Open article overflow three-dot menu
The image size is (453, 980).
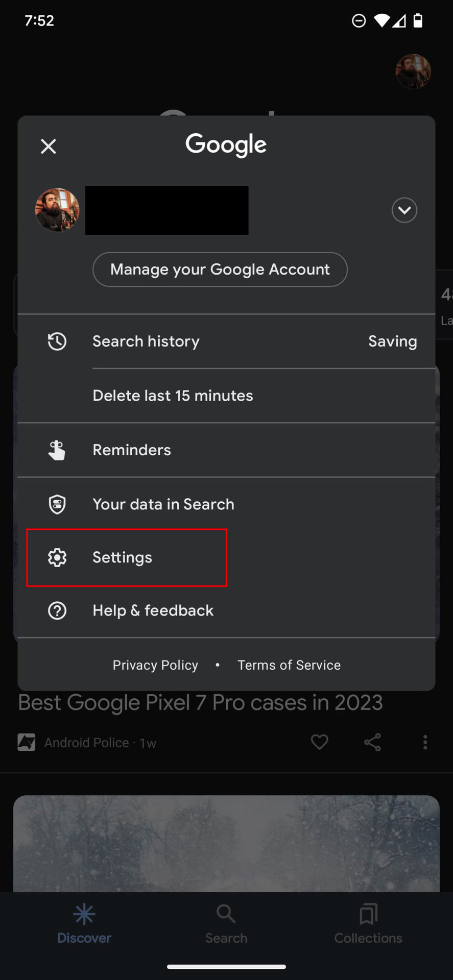425,742
